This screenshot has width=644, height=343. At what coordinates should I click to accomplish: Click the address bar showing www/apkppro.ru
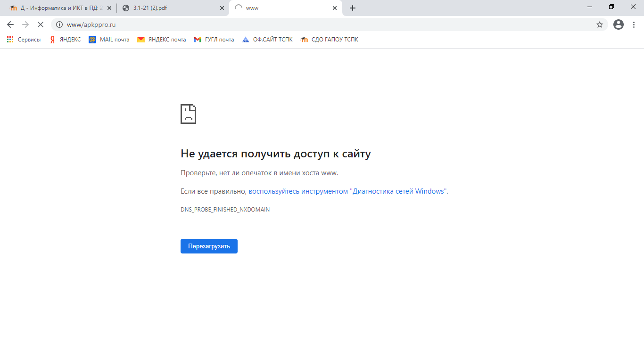325,24
